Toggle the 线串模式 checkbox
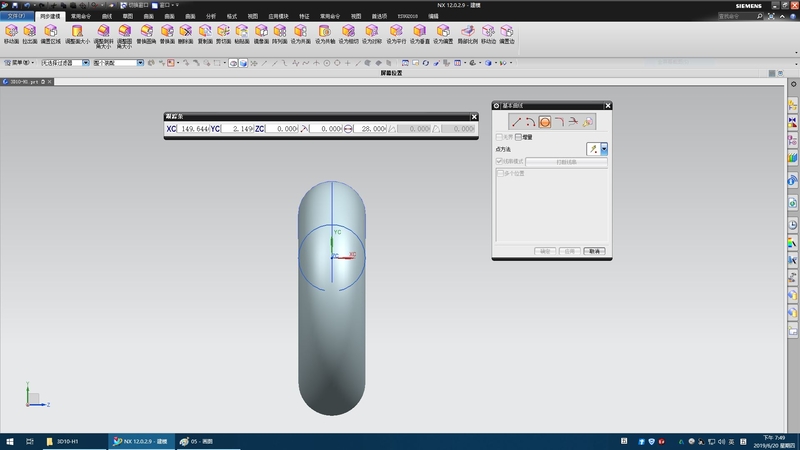The height and width of the screenshot is (450, 800). click(x=501, y=161)
